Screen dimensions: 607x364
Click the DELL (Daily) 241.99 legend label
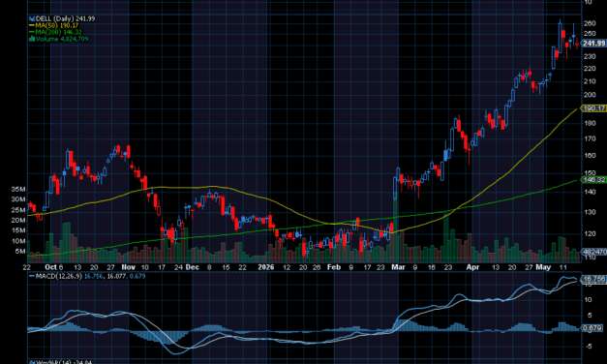coord(65,18)
